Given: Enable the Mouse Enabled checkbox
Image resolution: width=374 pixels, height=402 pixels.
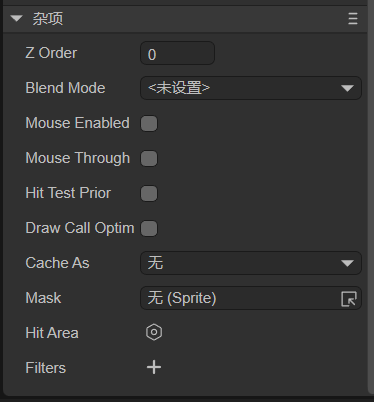Looking at the screenshot, I should click(x=149, y=123).
